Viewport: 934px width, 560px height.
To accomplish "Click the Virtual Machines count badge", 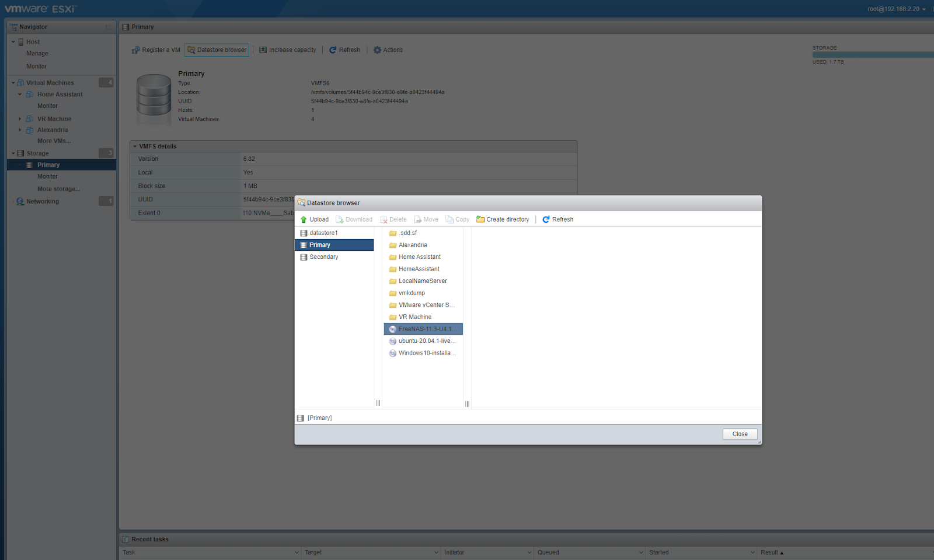I will [106, 83].
